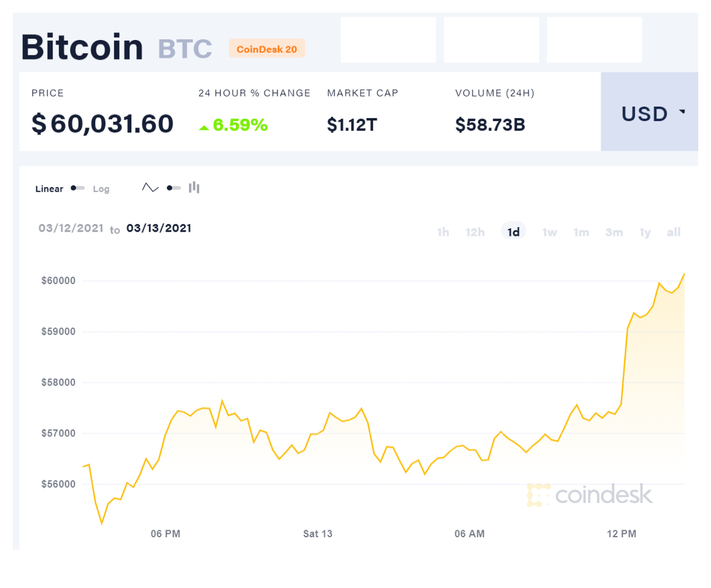The width and height of the screenshot is (711, 588).
Task: Select the 1d time range
Action: (x=513, y=232)
